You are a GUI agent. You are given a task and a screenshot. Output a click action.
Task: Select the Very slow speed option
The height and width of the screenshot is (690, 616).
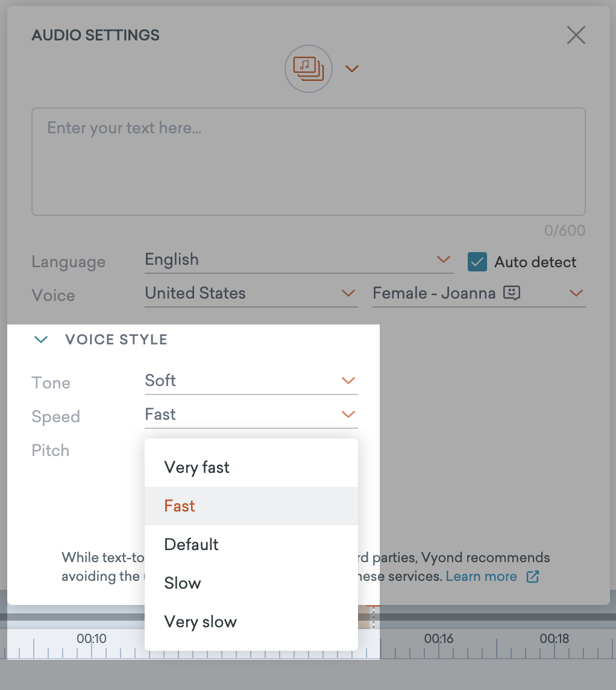(201, 622)
